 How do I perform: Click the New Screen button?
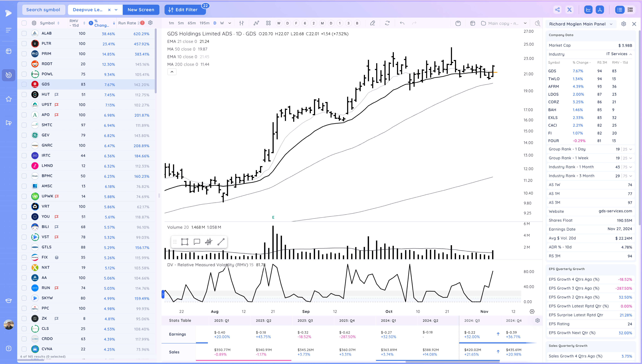(141, 10)
